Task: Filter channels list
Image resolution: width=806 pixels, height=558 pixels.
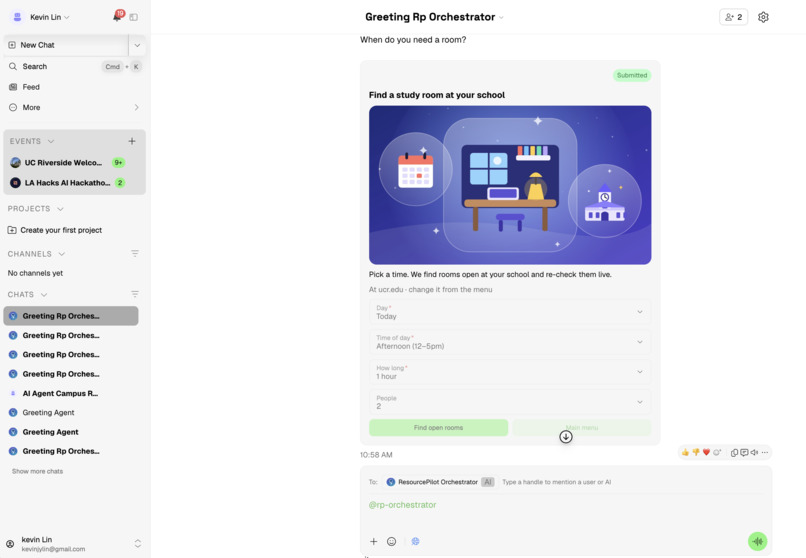Action: tap(135, 253)
